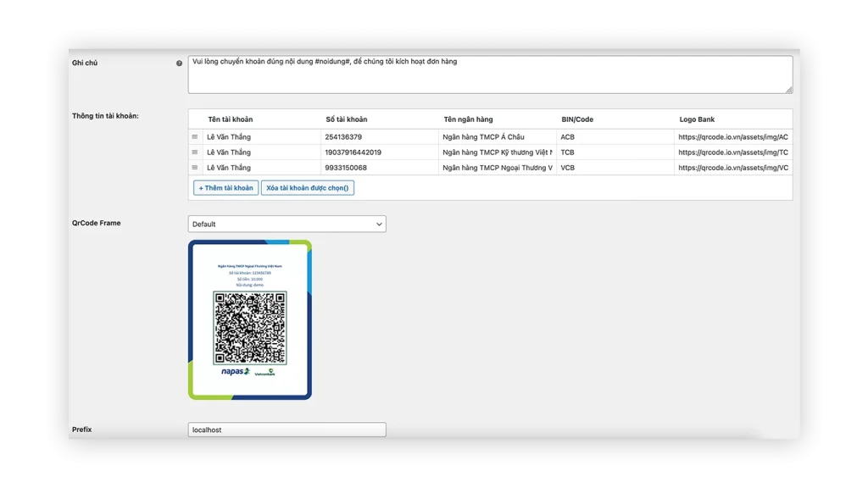Select the QR code frame preview image
868x488 pixels.
[250, 320]
